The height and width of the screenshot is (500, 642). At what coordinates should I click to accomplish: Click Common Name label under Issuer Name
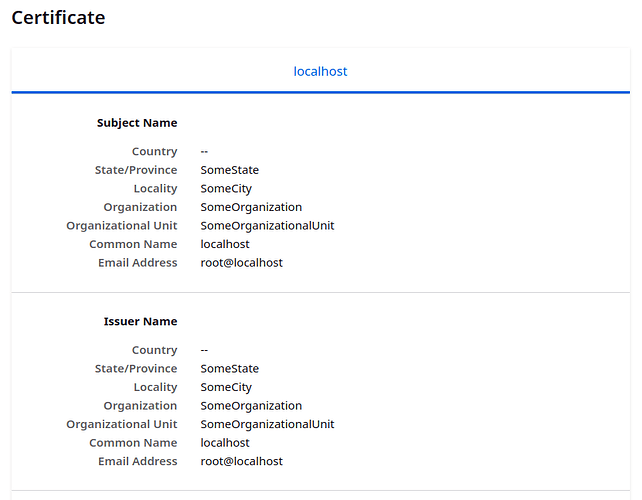click(133, 443)
